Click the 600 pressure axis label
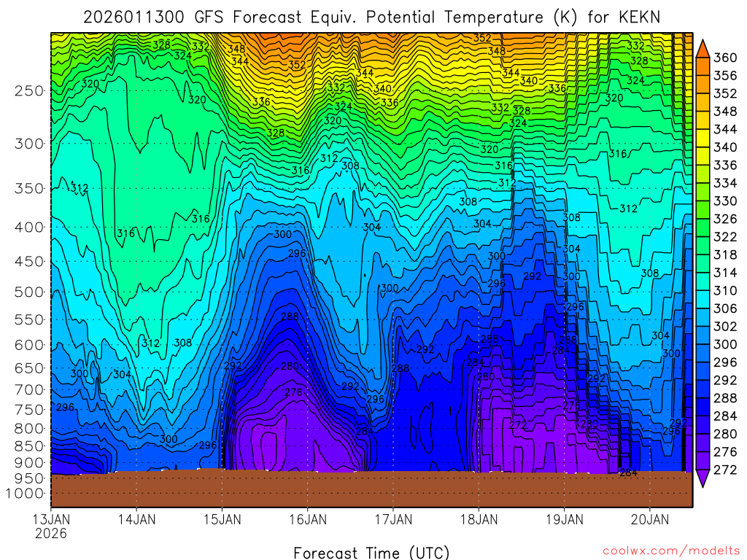Image resolution: width=747 pixels, height=560 pixels. click(x=29, y=345)
